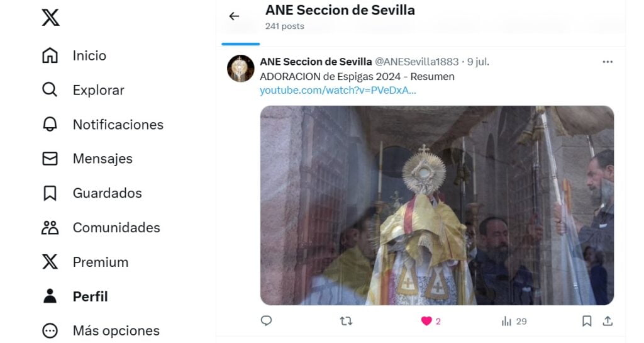Open Inicio in the sidebar
The height and width of the screenshot is (343, 644).
(74, 55)
